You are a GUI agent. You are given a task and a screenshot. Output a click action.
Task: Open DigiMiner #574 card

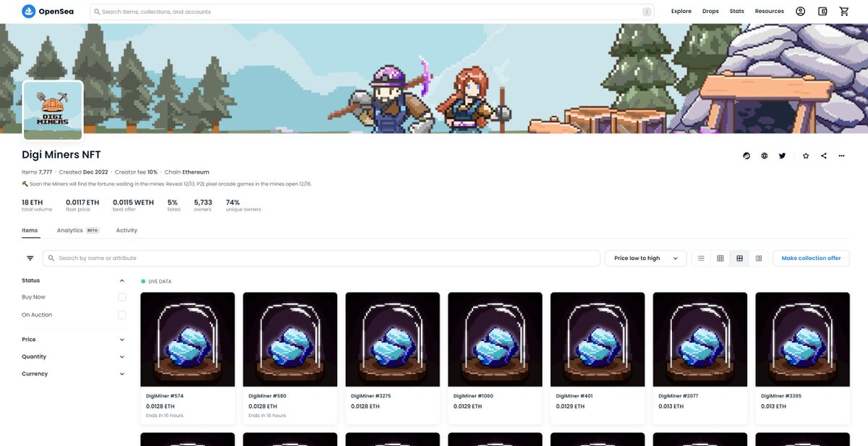coord(187,358)
